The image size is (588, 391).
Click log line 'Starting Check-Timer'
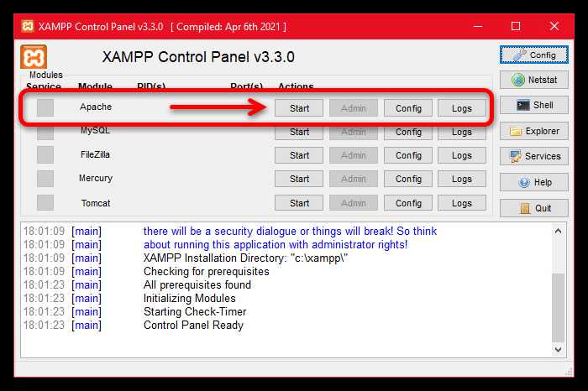[x=195, y=311]
